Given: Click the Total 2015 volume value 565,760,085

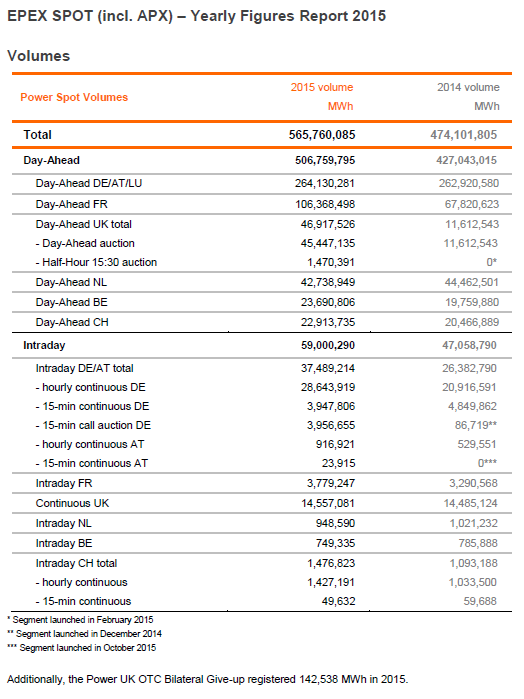Looking at the screenshot, I should 322,135.
